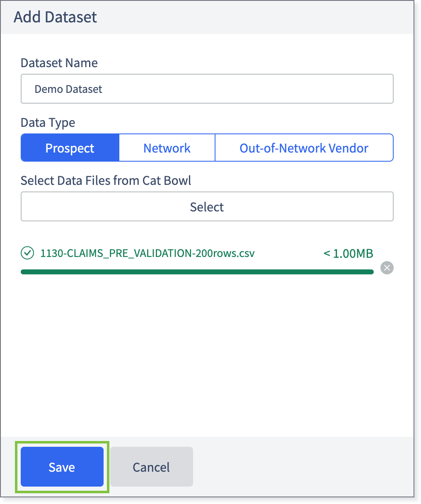Select the Prospect data type

click(70, 148)
